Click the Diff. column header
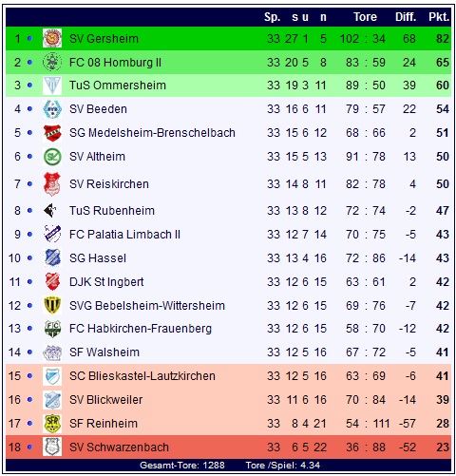Image resolution: width=456 pixels, height=476 pixels. click(406, 17)
